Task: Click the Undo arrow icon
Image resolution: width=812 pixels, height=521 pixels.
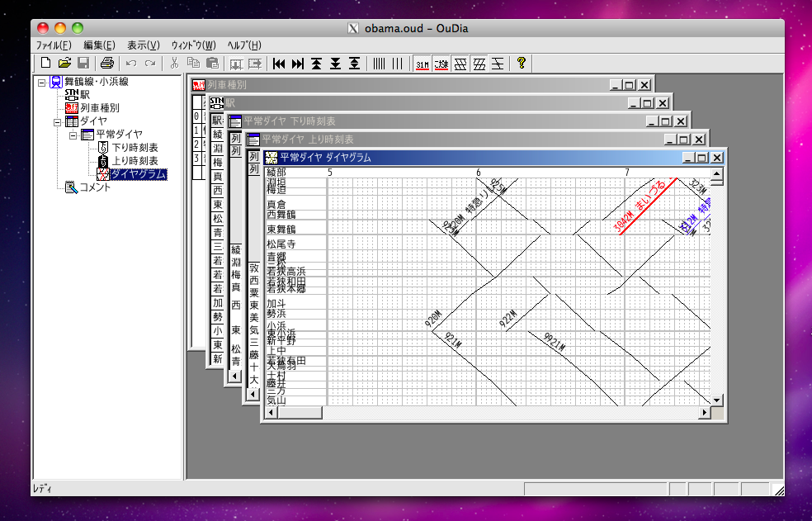Action: [130, 63]
